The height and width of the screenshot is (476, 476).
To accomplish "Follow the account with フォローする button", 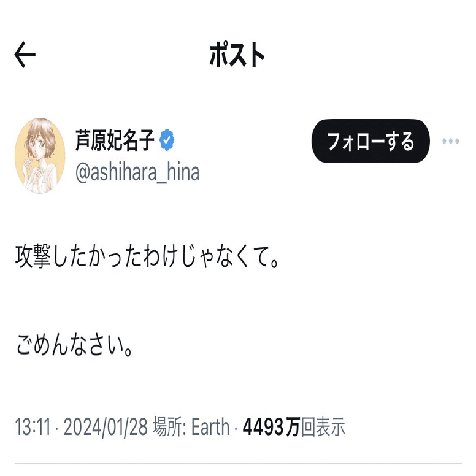I will (x=370, y=141).
